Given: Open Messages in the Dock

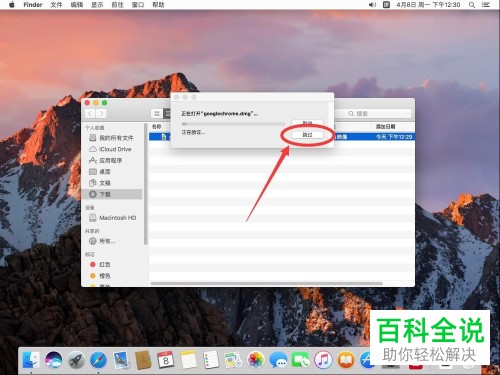Looking at the screenshot, I should pos(278,360).
